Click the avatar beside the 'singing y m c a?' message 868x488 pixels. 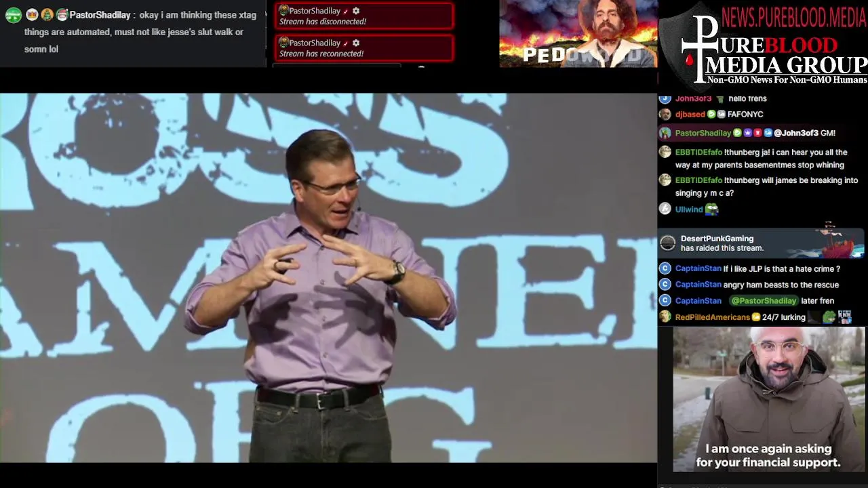[x=665, y=180]
